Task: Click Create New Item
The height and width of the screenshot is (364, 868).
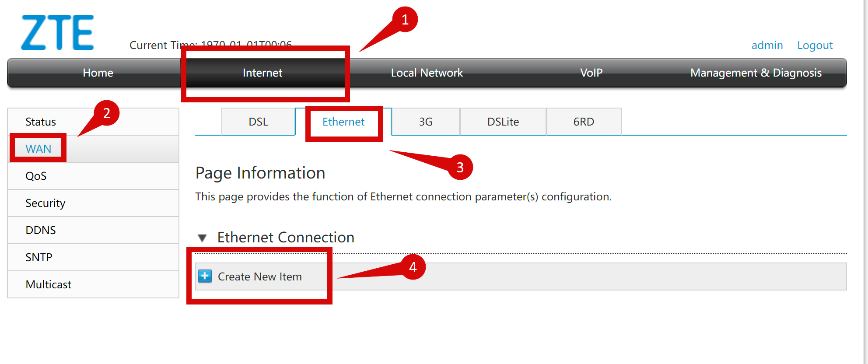Action: pos(259,276)
